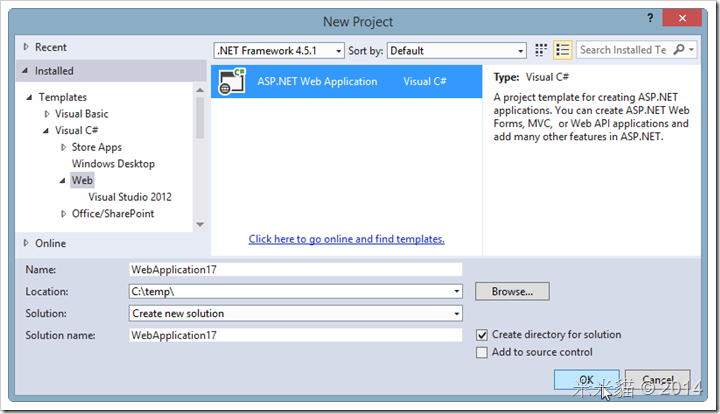Close the New Project dialog

[682, 18]
